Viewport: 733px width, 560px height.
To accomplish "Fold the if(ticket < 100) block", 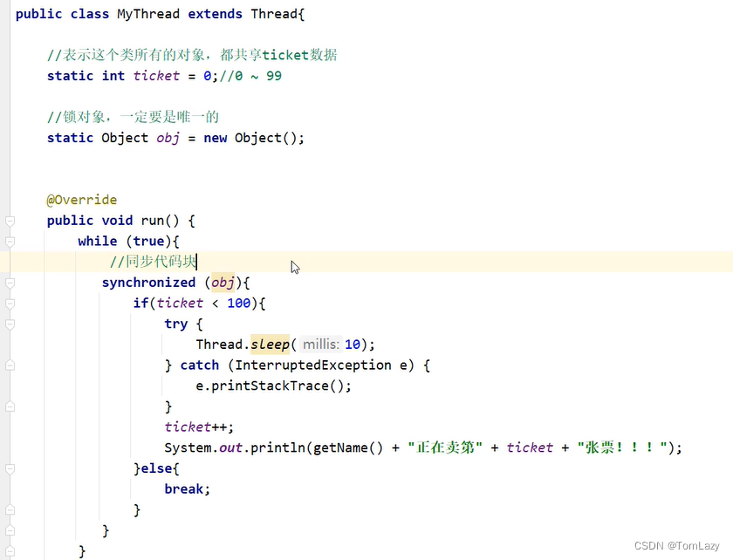I will (x=10, y=304).
